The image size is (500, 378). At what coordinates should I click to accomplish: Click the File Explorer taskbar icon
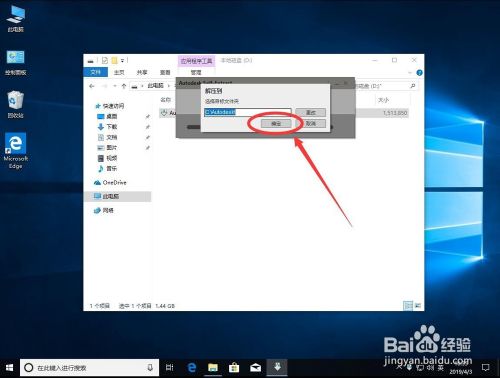tap(213, 368)
